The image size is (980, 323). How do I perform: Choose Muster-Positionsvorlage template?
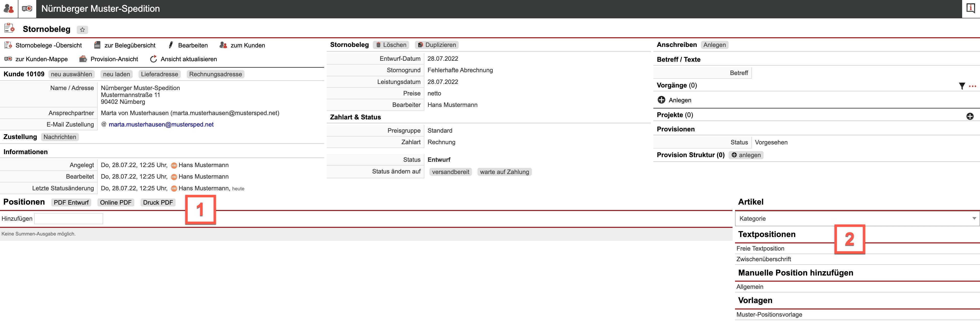(x=769, y=315)
